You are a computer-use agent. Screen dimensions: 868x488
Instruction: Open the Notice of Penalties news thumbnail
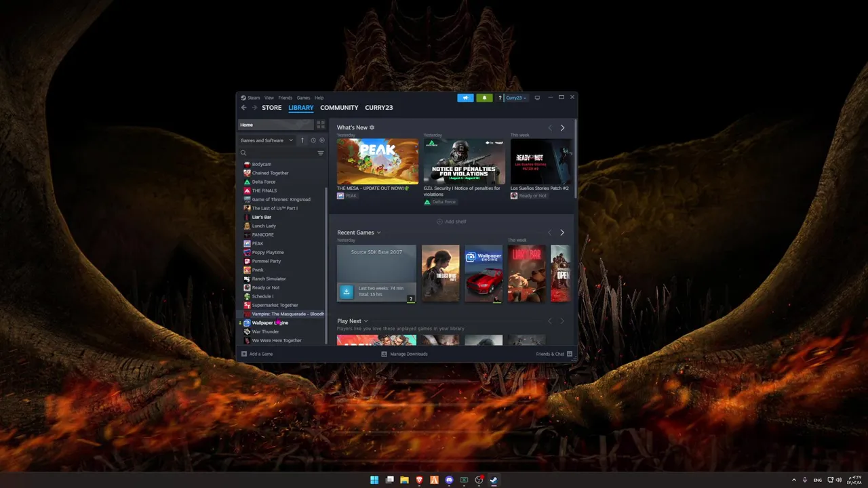465,161
